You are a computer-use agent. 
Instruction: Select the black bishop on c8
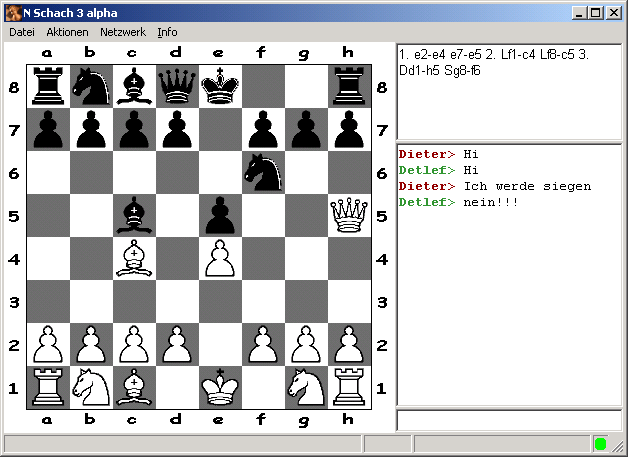[134, 87]
